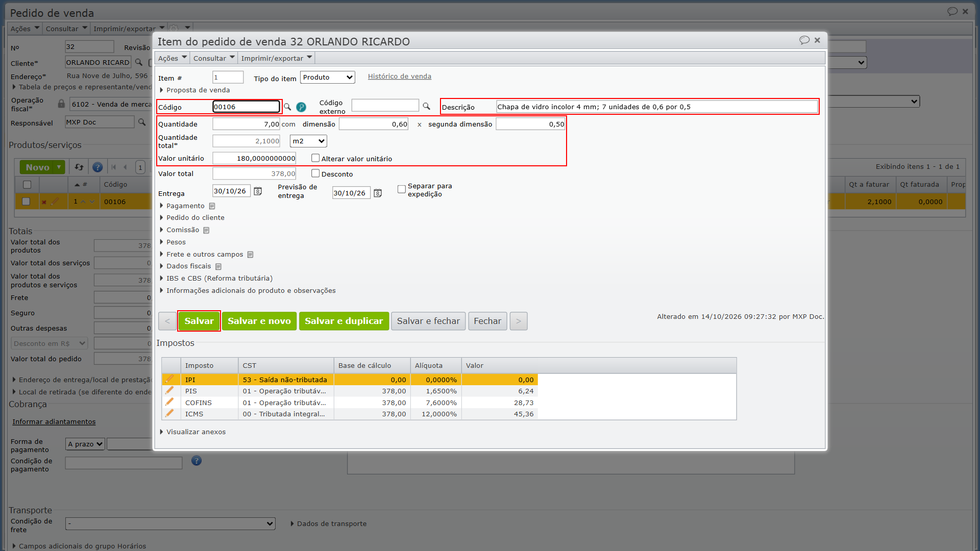Check Separar para expedição
The width and height of the screenshot is (980, 551).
(x=402, y=189)
